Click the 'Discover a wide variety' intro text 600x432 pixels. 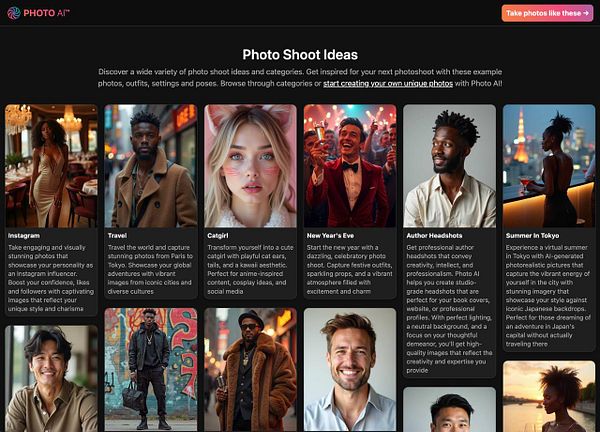[300, 78]
